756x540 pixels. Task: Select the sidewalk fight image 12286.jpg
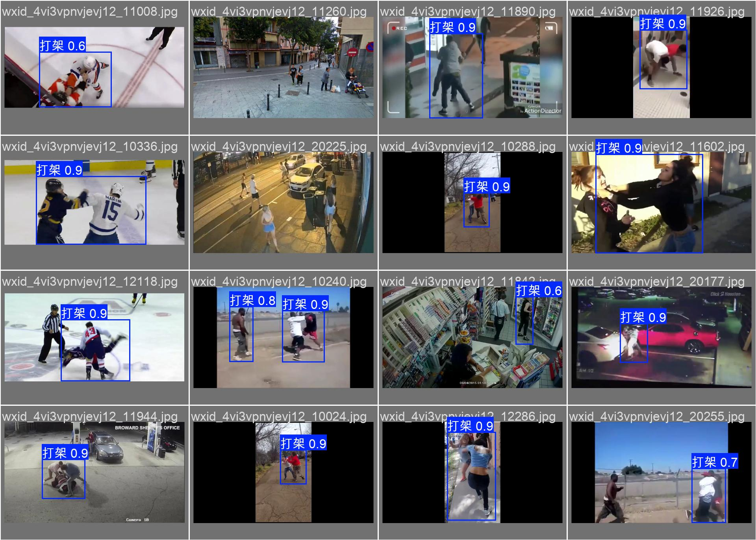click(x=472, y=472)
